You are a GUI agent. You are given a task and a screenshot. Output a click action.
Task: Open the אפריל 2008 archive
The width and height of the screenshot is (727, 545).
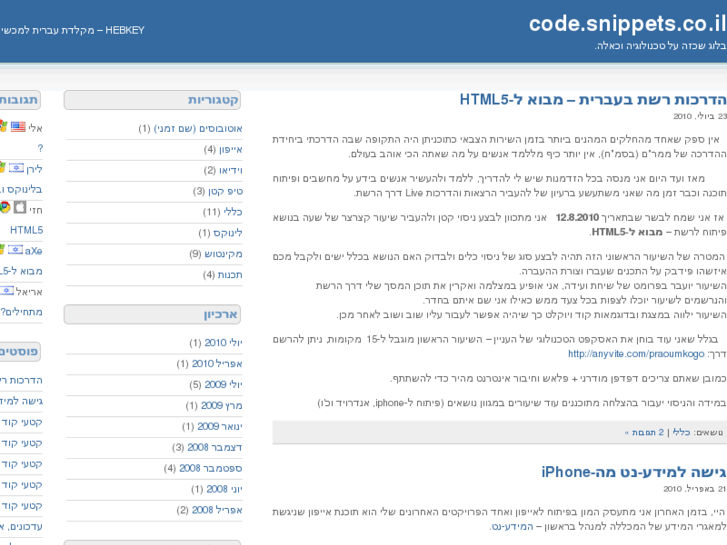(x=217, y=510)
